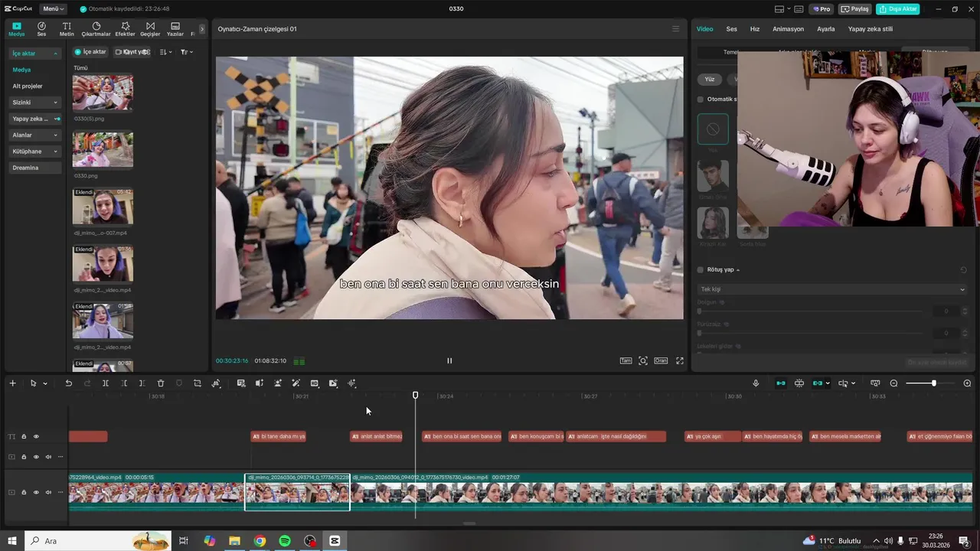Select the 0330(5).png thumbnail
This screenshot has height=551, width=980.
[x=103, y=93]
